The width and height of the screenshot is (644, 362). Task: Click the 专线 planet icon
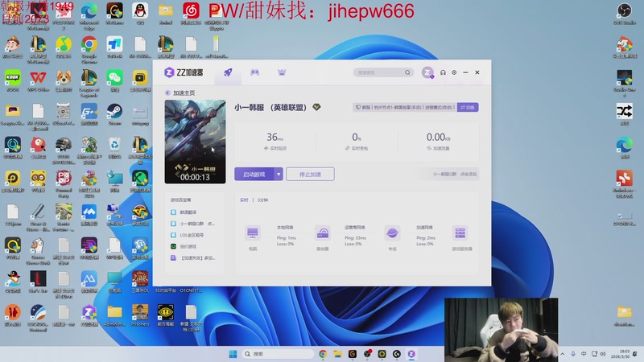[392, 233]
